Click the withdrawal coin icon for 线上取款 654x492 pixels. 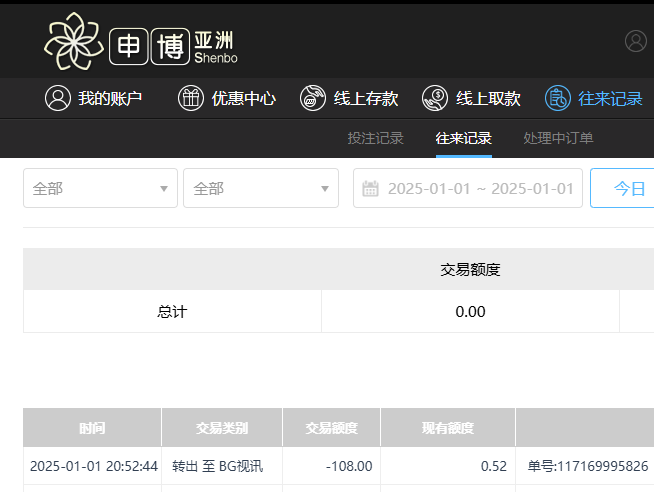tap(435, 98)
